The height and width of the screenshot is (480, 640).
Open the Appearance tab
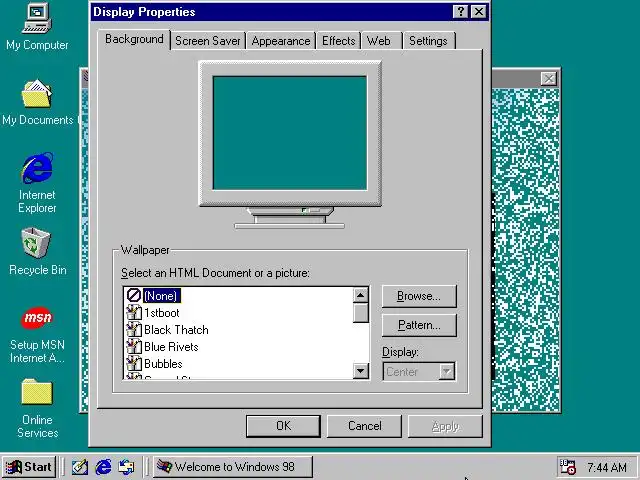pos(281,41)
